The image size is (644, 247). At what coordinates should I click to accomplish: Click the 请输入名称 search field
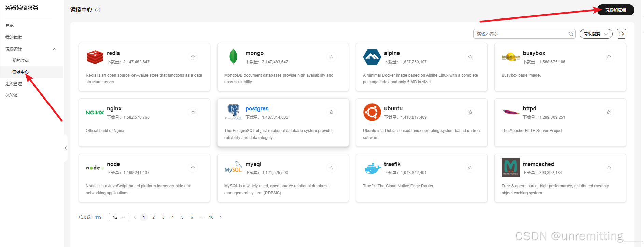click(x=524, y=34)
